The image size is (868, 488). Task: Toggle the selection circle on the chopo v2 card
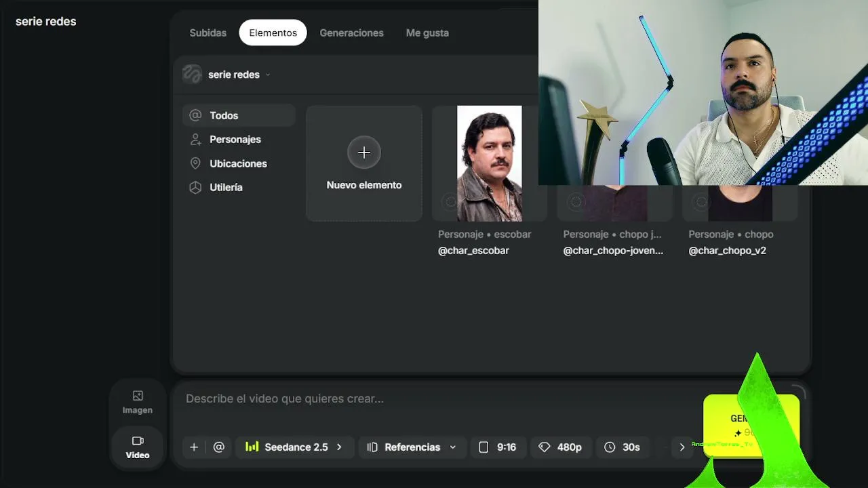pos(701,202)
